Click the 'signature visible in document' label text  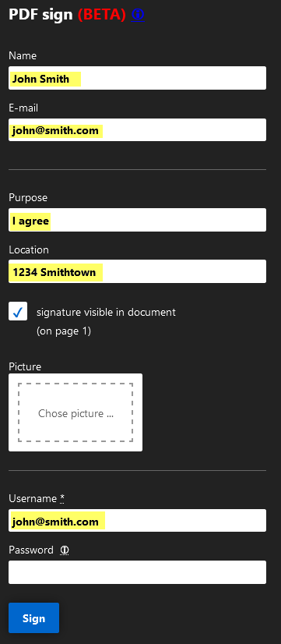[106, 312]
